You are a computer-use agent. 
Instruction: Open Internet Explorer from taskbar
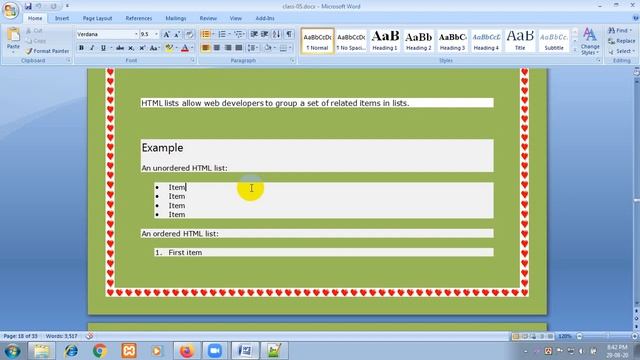tap(71, 351)
